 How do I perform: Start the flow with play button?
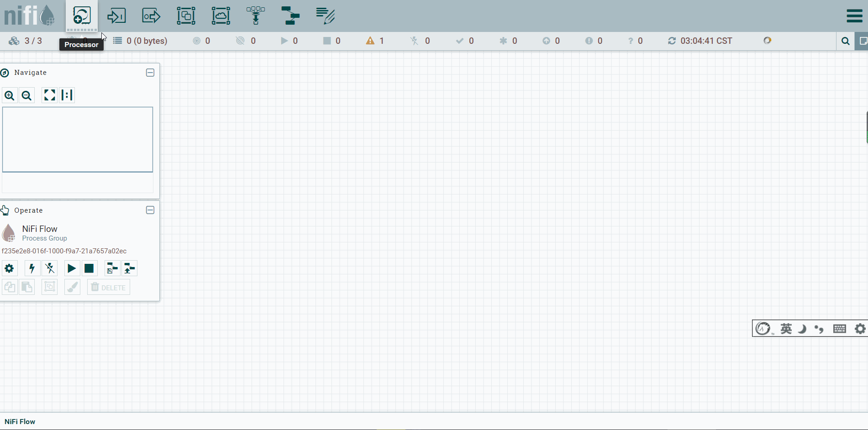(x=72, y=268)
